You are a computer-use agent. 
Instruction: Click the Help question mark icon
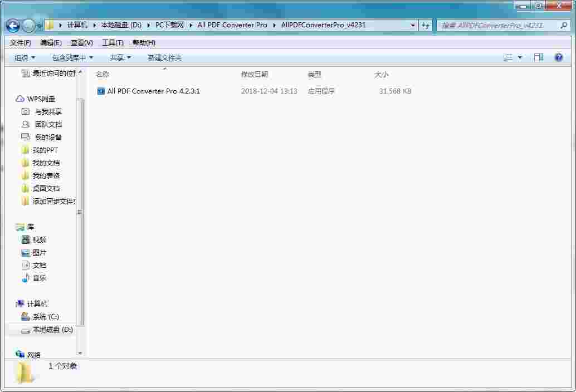click(x=558, y=57)
